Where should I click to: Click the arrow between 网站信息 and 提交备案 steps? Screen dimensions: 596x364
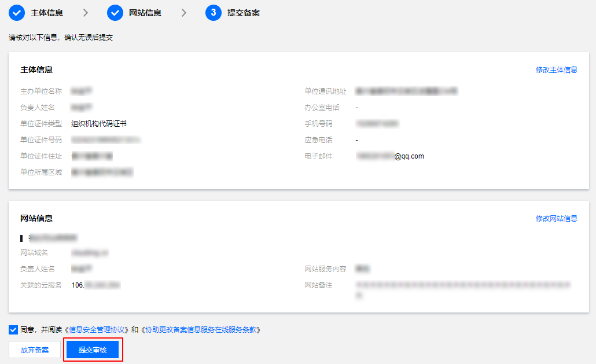(x=184, y=13)
